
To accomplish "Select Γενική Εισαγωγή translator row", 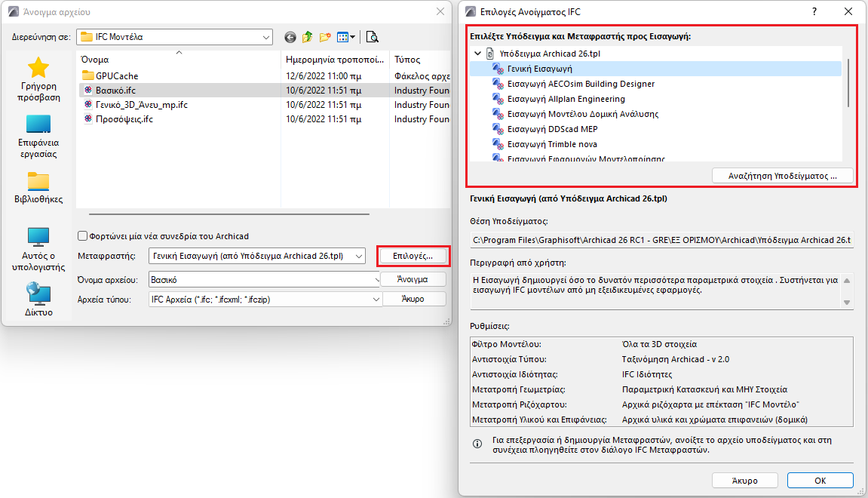I will [655, 69].
